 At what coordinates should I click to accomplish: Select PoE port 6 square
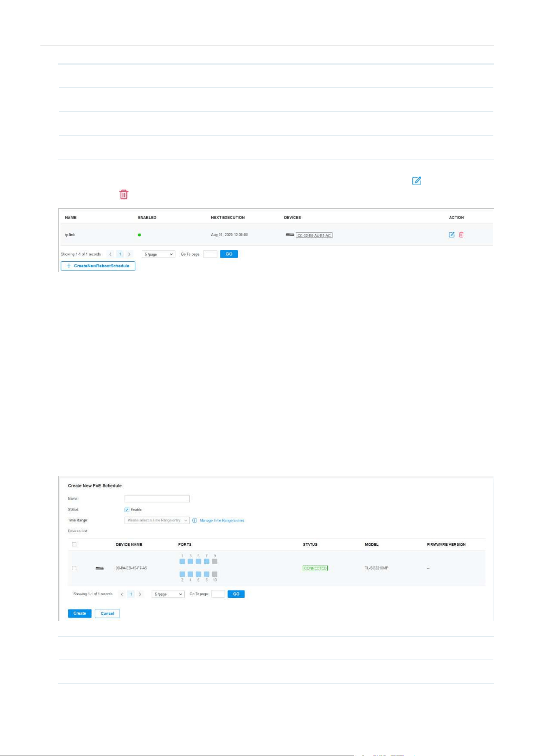coord(198,574)
